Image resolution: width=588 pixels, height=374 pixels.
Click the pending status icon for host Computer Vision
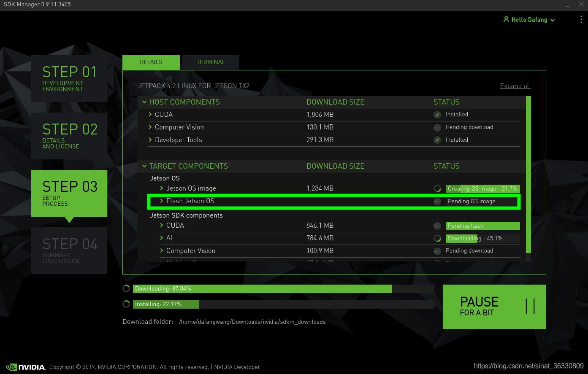coord(437,127)
